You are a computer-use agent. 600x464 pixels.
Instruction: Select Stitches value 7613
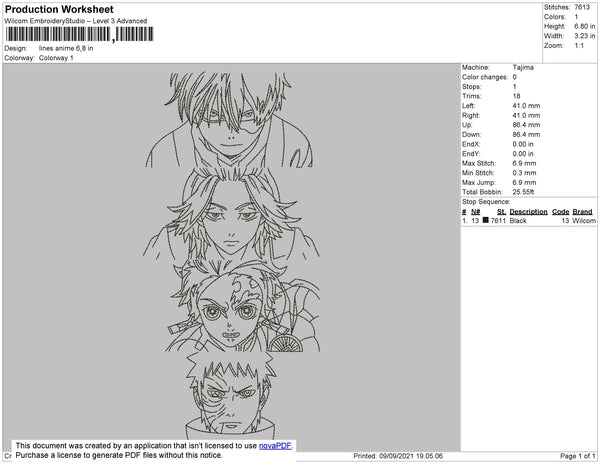click(x=582, y=7)
